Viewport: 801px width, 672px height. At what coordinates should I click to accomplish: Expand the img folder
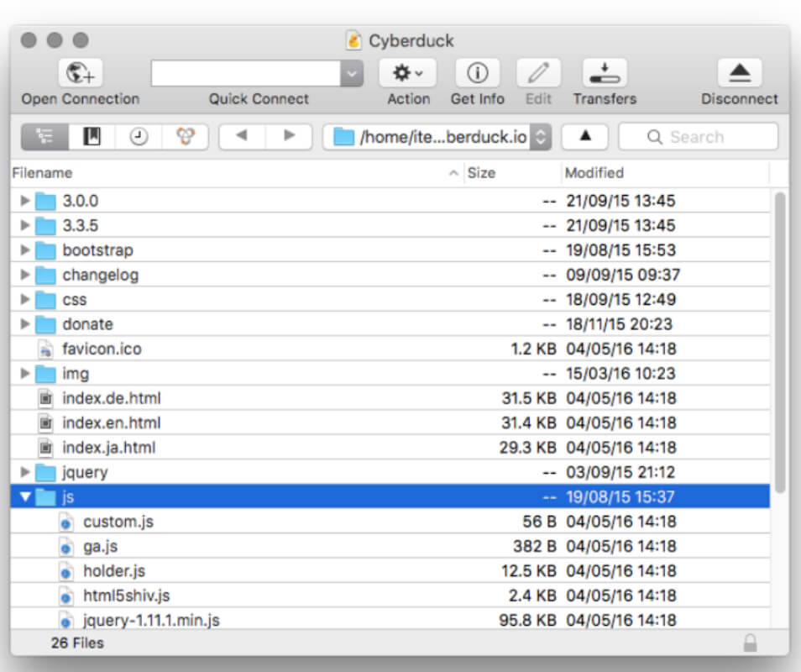pos(24,373)
